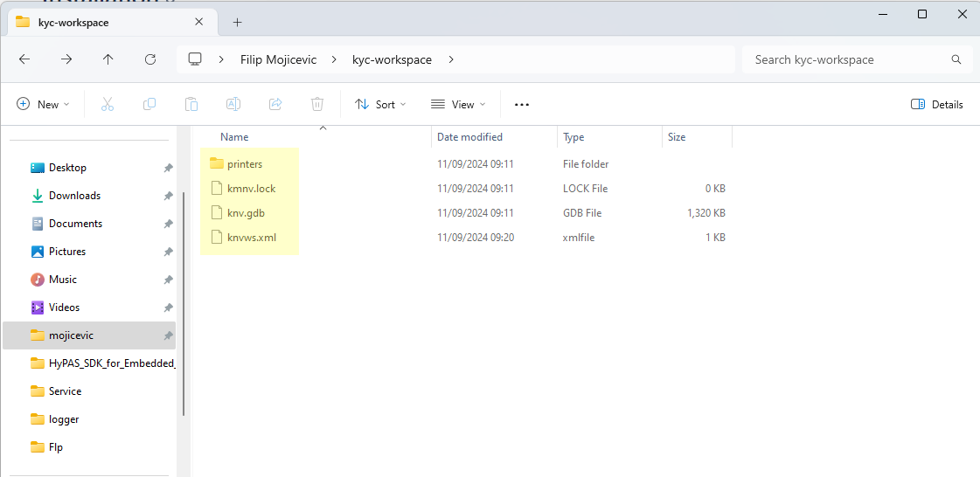Sort files by Date modified column
This screenshot has height=477, width=980.
pyautogui.click(x=469, y=137)
